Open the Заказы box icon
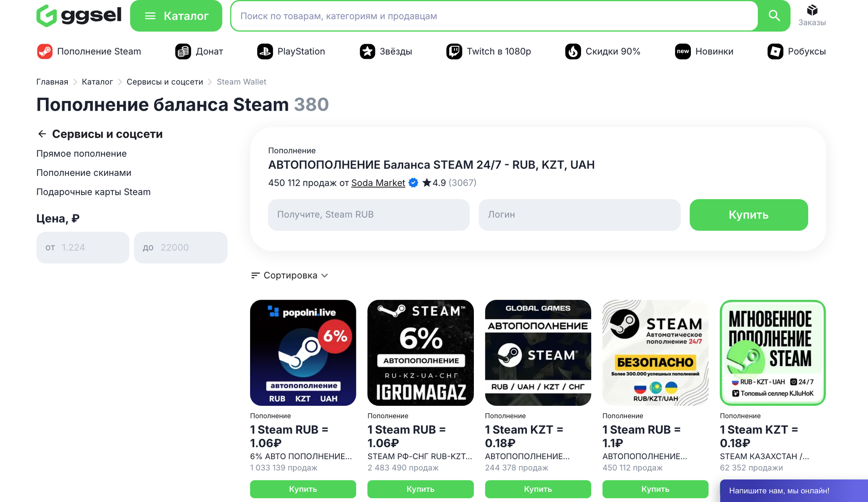This screenshot has width=868, height=502. pos(812,10)
